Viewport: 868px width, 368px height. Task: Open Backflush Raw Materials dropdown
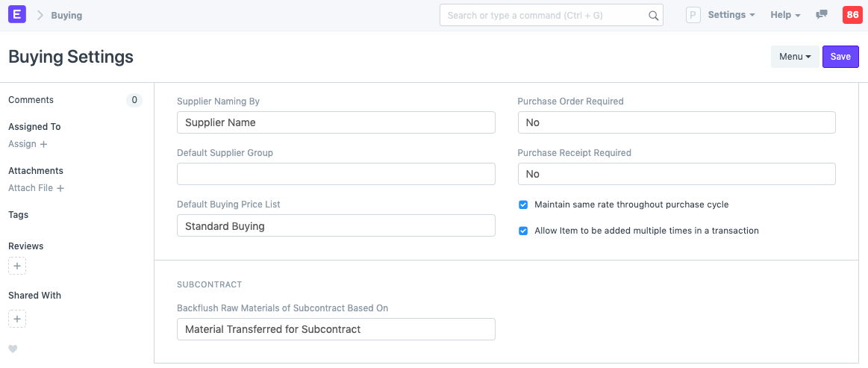336,329
